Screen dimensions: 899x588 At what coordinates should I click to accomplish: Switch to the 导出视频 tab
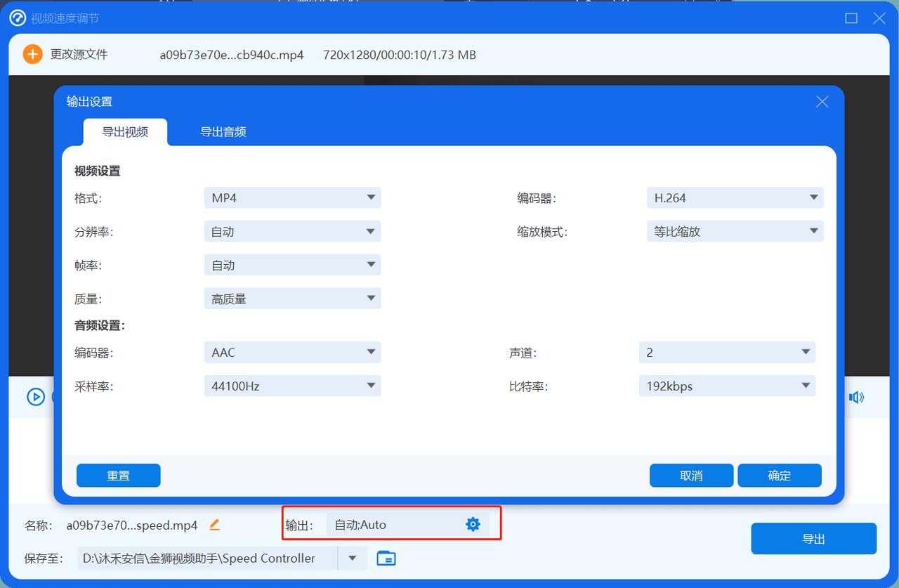[126, 131]
